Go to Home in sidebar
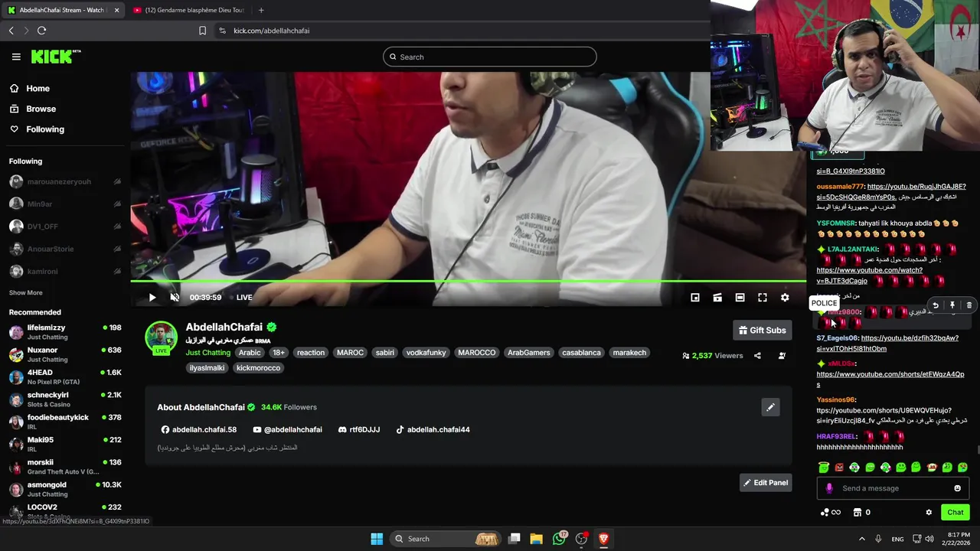The image size is (980, 551). 38,88
